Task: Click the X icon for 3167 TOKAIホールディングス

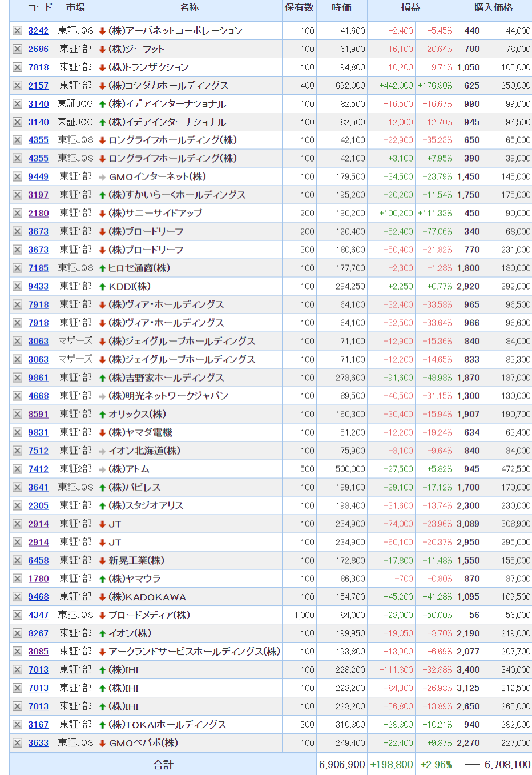Action: point(17,725)
